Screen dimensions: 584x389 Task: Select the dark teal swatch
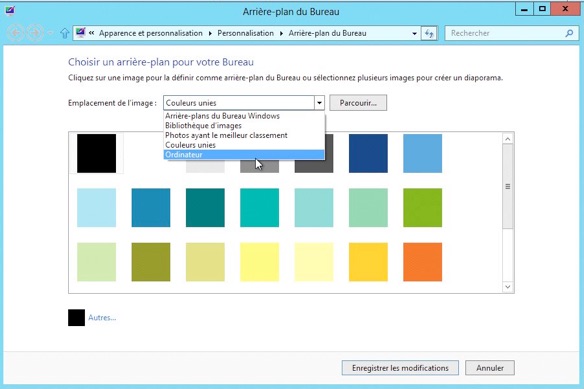[x=205, y=208]
